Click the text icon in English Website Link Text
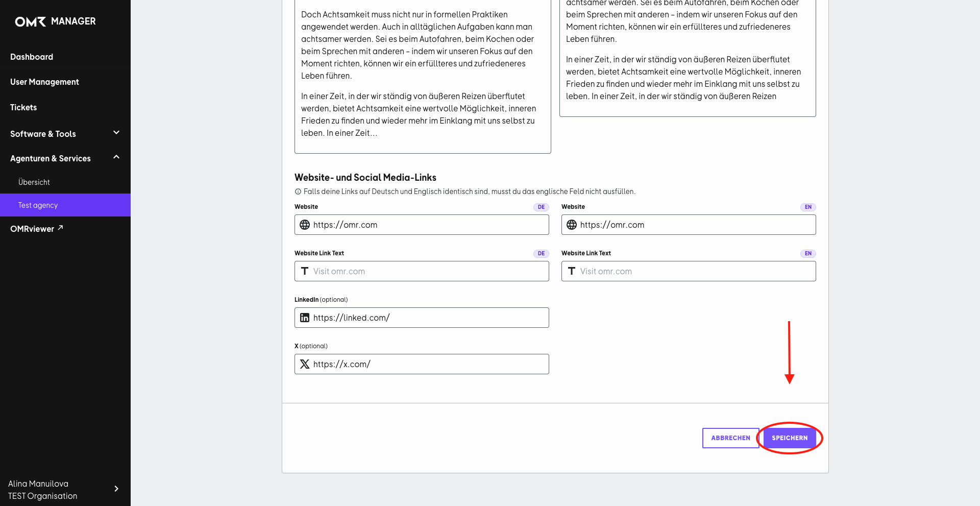Viewport: 980px width, 506px height. (572, 271)
